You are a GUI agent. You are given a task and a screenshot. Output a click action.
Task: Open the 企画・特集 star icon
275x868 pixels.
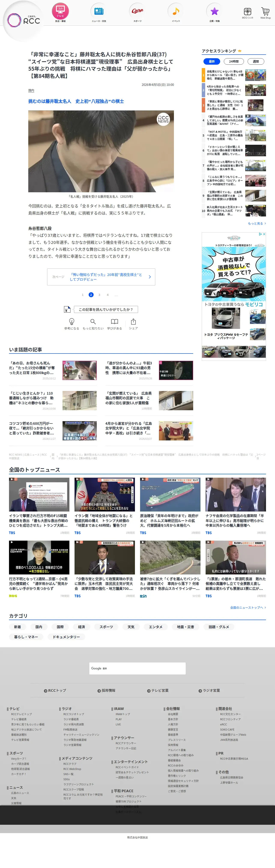(214, 13)
